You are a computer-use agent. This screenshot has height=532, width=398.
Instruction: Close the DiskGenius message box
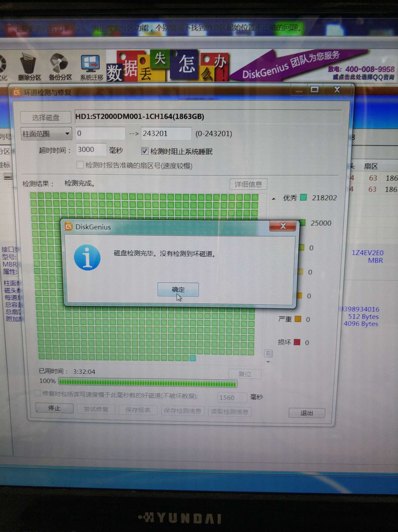(283, 226)
